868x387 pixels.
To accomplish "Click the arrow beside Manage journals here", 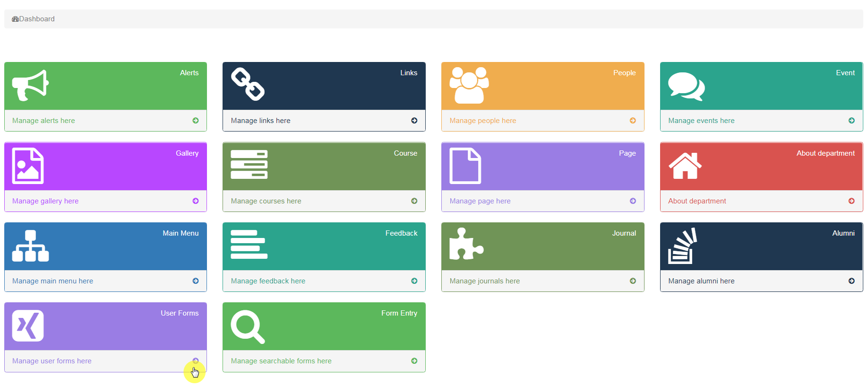I will click(633, 281).
